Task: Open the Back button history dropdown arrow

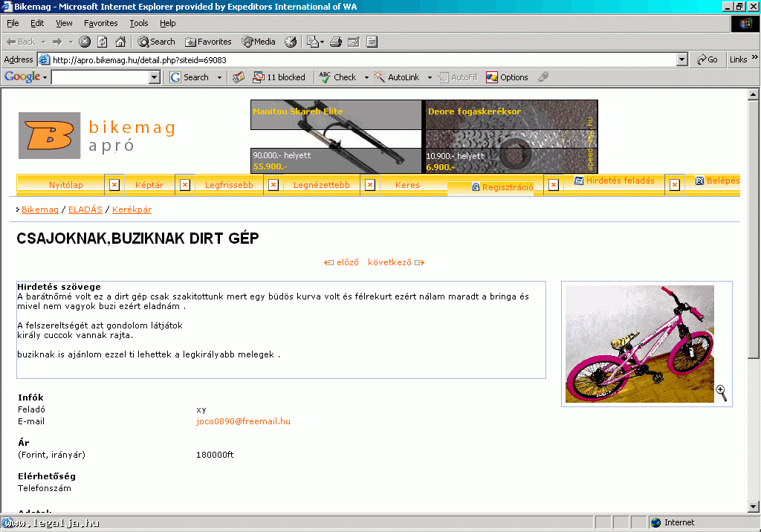Action: click(x=44, y=42)
